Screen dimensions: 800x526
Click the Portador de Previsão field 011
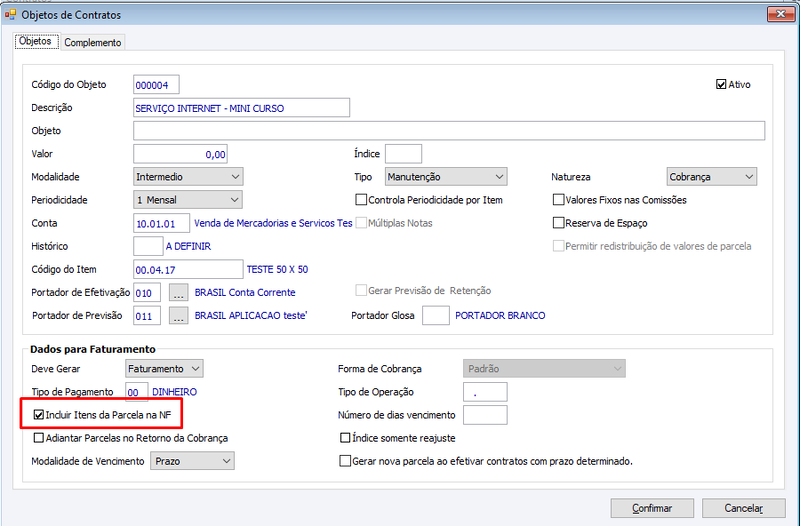pyautogui.click(x=147, y=316)
